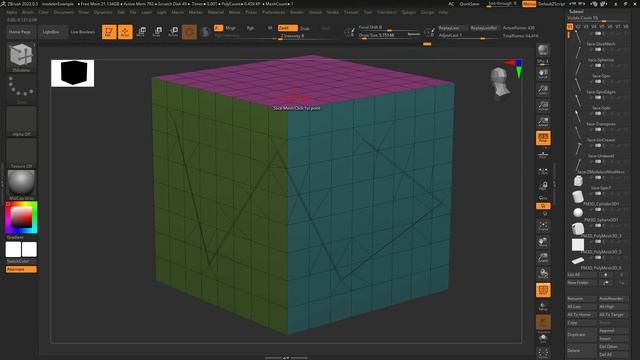The image size is (640, 360).
Task: Click the camera head orientation icon
Action: 500,83
